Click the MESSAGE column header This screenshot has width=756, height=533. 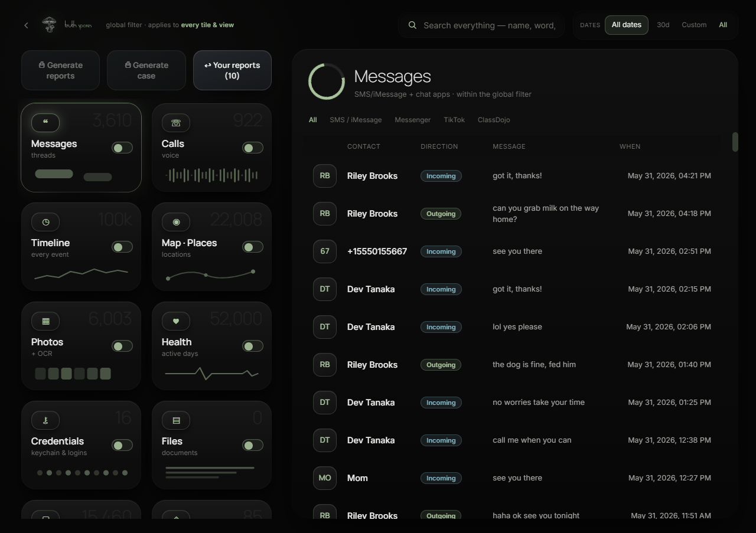509,146
